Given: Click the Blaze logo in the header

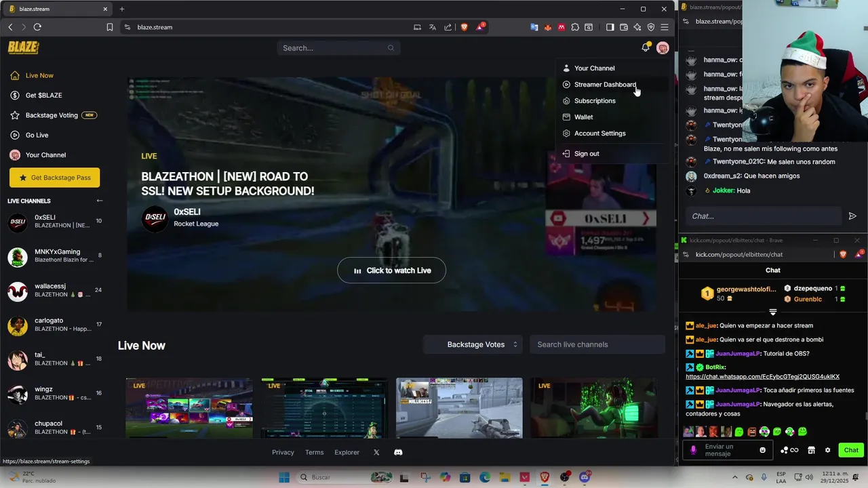Looking at the screenshot, I should click(x=23, y=47).
